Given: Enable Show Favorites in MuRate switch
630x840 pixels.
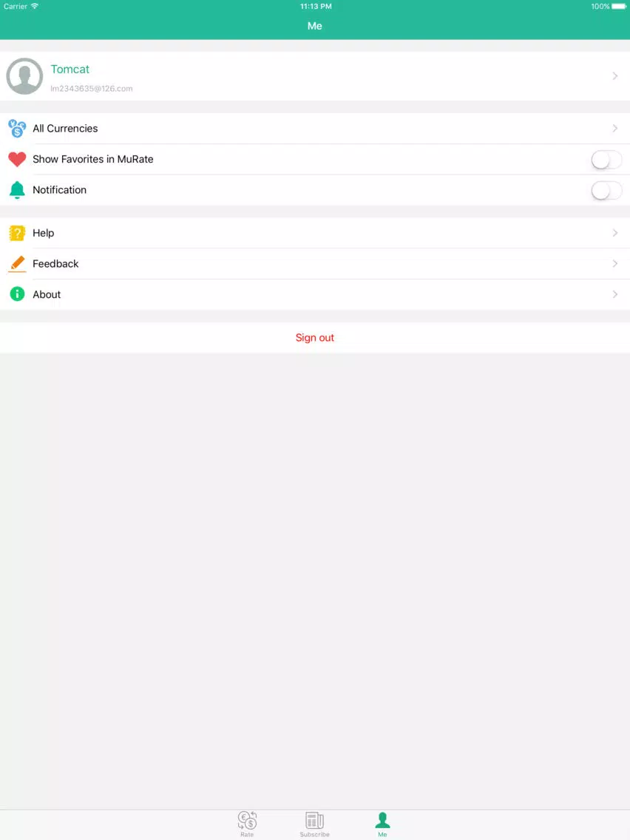Looking at the screenshot, I should coord(606,160).
